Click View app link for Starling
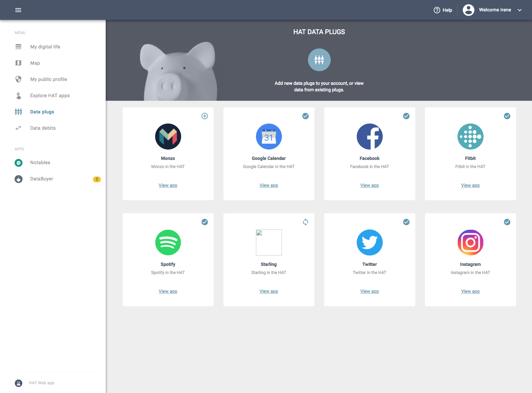The width and height of the screenshot is (532, 393). [269, 291]
